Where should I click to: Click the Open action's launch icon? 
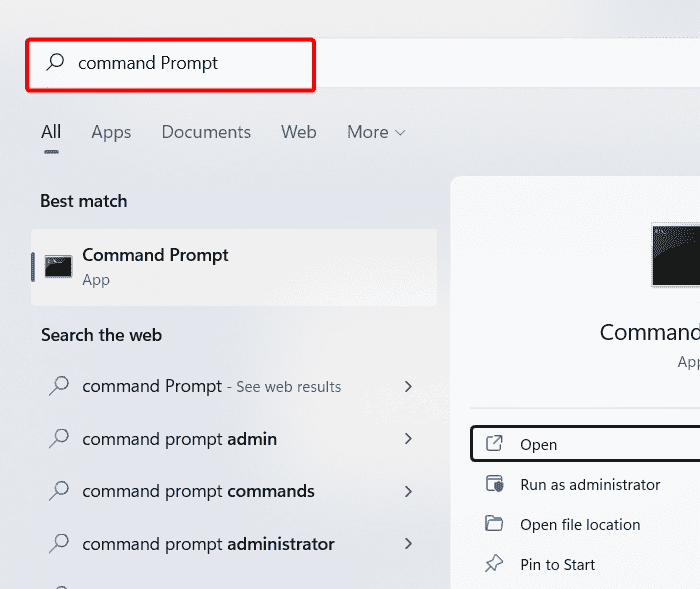493,444
